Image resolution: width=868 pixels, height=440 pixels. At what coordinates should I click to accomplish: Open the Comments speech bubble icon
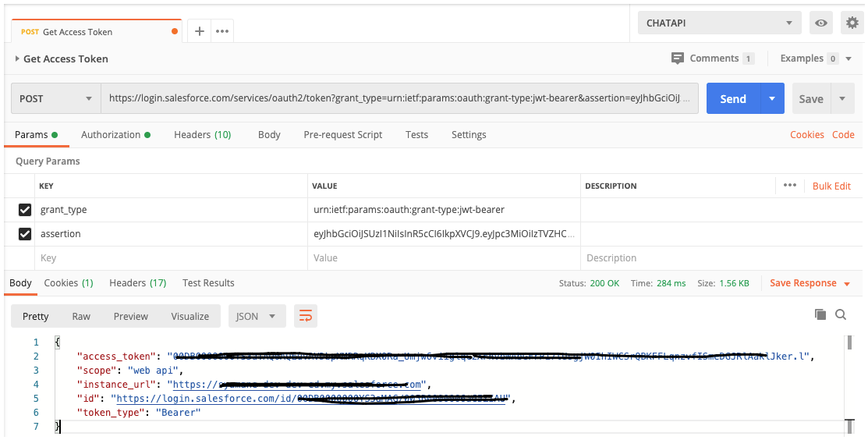[677, 58]
